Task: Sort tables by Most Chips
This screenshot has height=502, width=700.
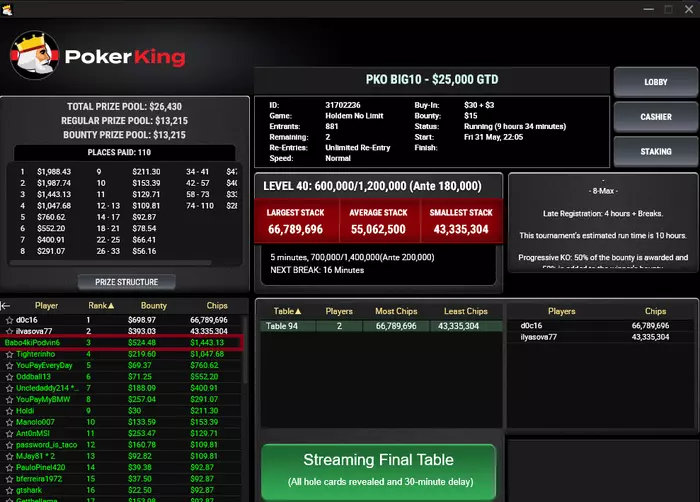Action: click(396, 311)
